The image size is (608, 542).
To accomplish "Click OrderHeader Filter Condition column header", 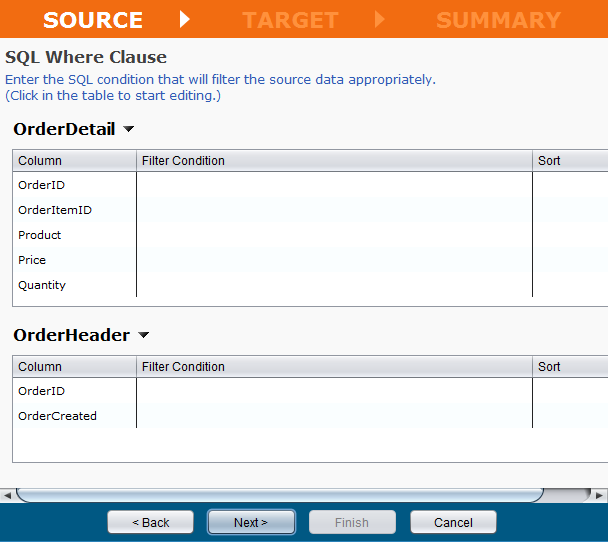I will click(x=334, y=367).
